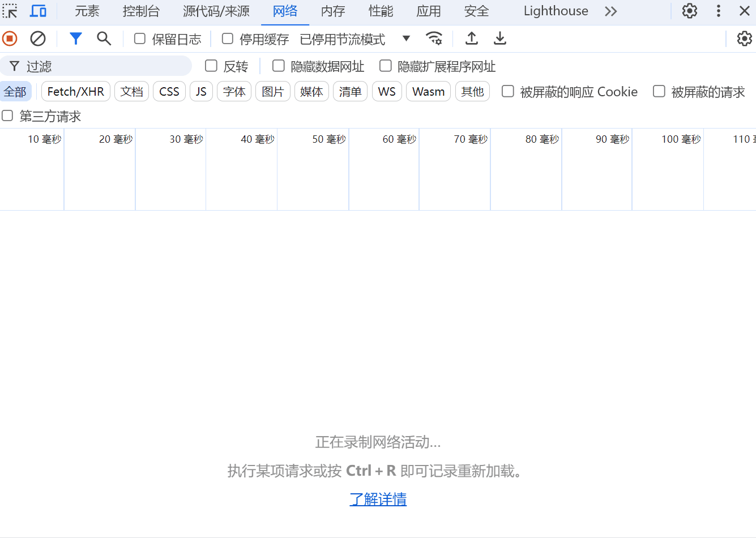Import HAR file with upload icon
The image size is (756, 538).
471,39
